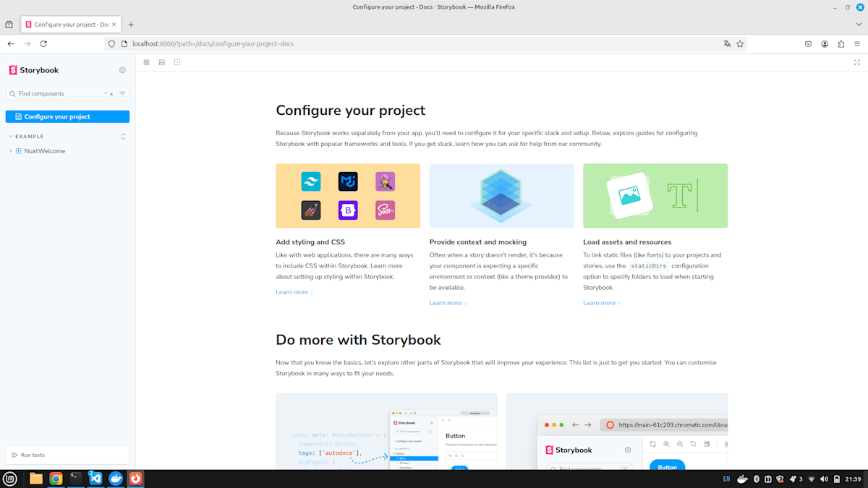Open the Firefox account icon
The width and height of the screenshot is (868, 488).
[825, 44]
